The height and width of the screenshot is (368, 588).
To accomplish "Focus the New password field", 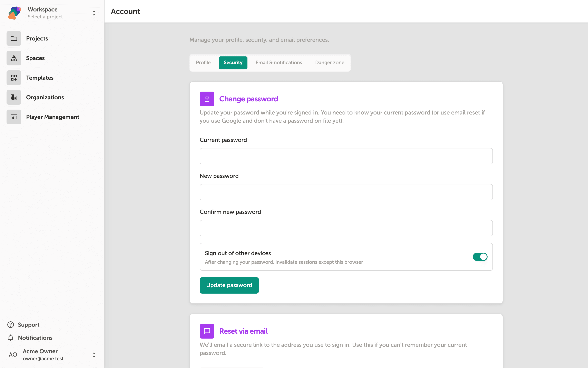I will pyautogui.click(x=346, y=192).
